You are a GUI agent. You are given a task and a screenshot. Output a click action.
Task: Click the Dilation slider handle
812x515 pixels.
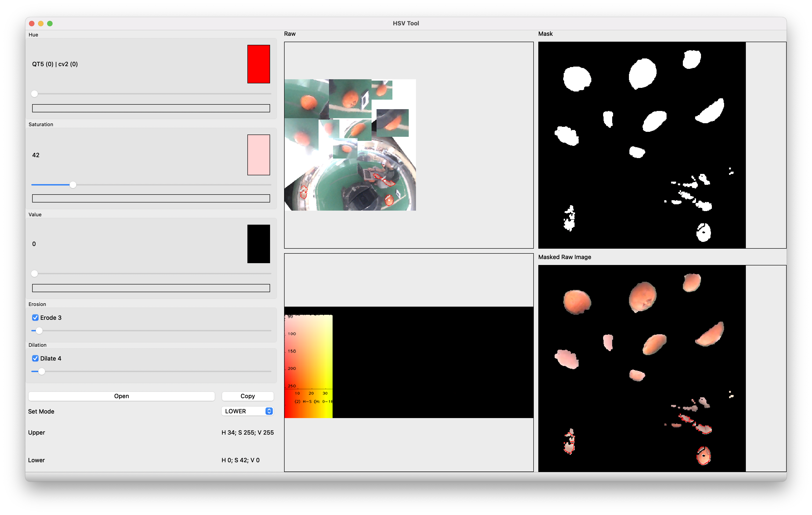41,371
